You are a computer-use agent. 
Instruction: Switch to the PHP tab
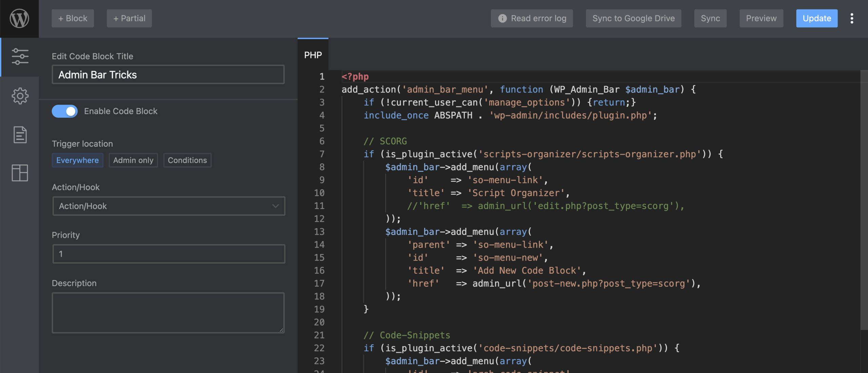pyautogui.click(x=313, y=55)
